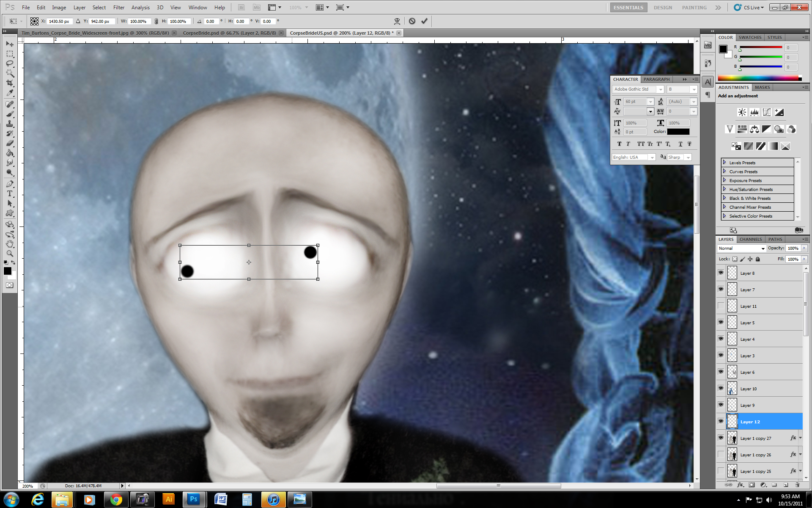
Task: Switch to the Channels tab
Action: coord(750,239)
